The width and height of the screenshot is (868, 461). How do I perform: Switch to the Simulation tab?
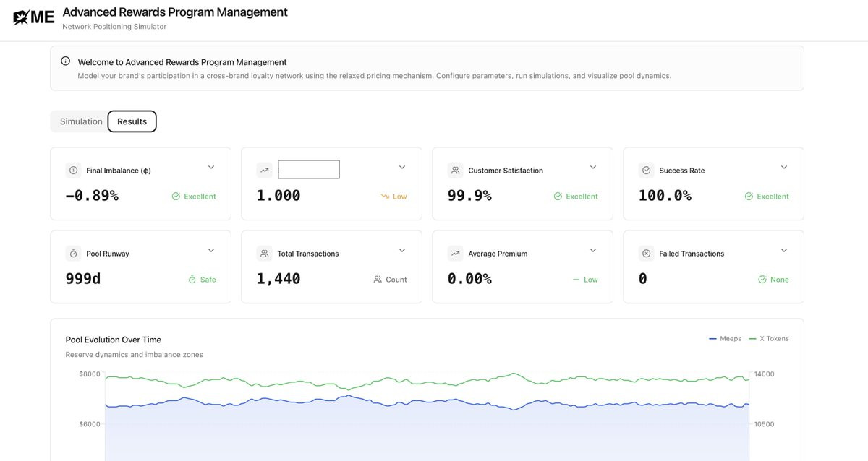(x=81, y=121)
